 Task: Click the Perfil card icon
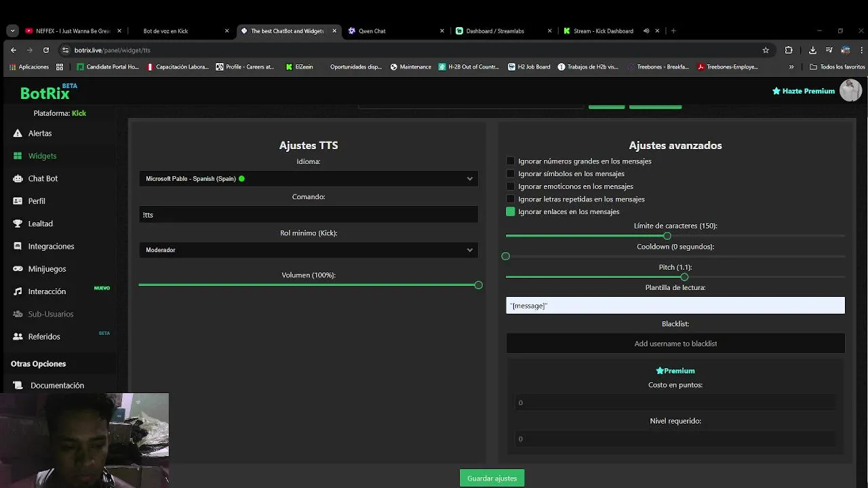click(x=18, y=201)
